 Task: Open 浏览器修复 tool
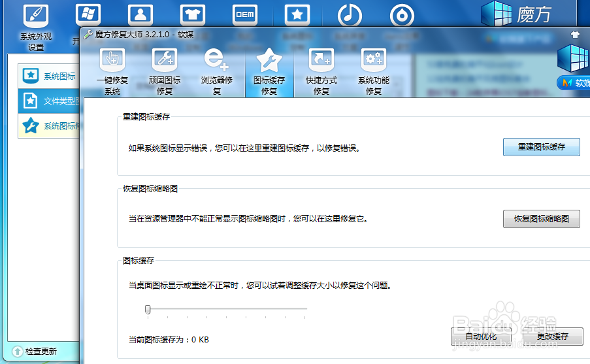217,71
